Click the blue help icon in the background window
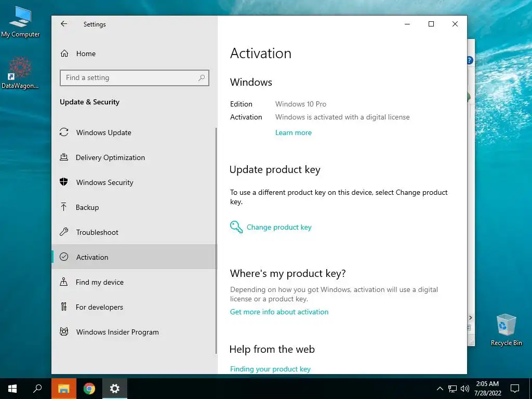The height and width of the screenshot is (399, 532). 470,60
